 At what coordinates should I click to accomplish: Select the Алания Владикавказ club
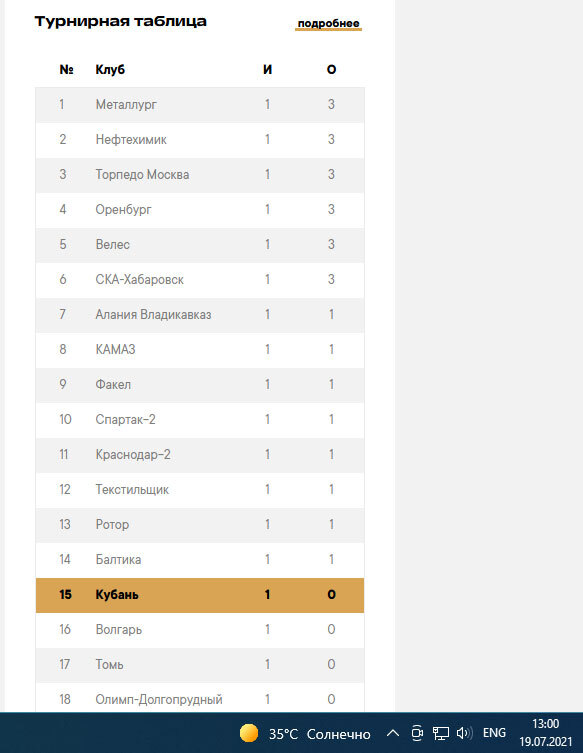coord(153,315)
